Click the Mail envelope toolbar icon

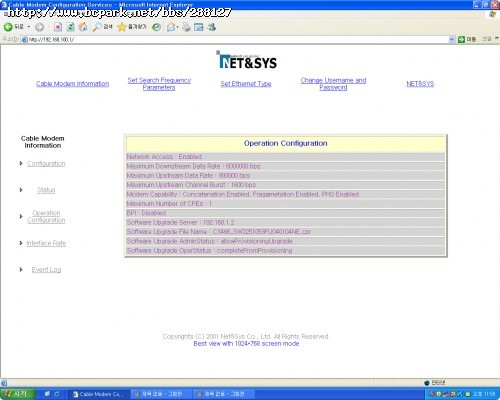[171, 27]
